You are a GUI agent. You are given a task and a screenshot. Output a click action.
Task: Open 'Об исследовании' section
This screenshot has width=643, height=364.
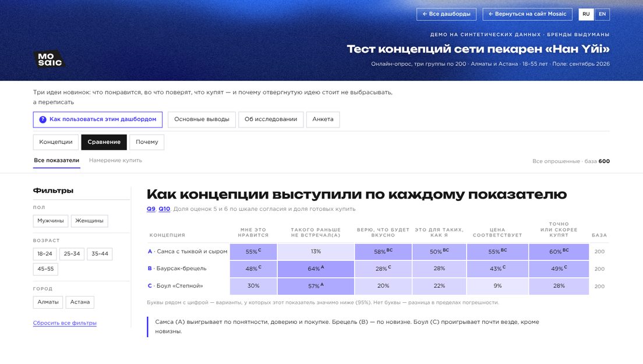click(x=271, y=120)
